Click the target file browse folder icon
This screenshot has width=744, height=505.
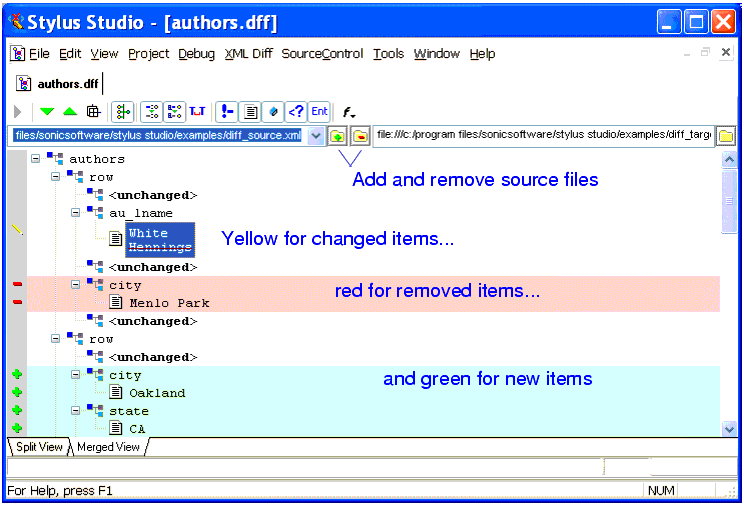click(726, 136)
